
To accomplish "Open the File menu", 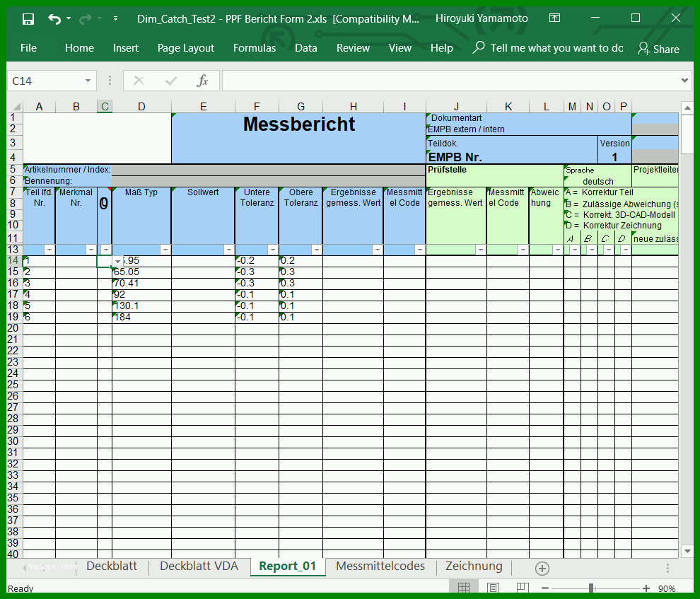I will 28,48.
